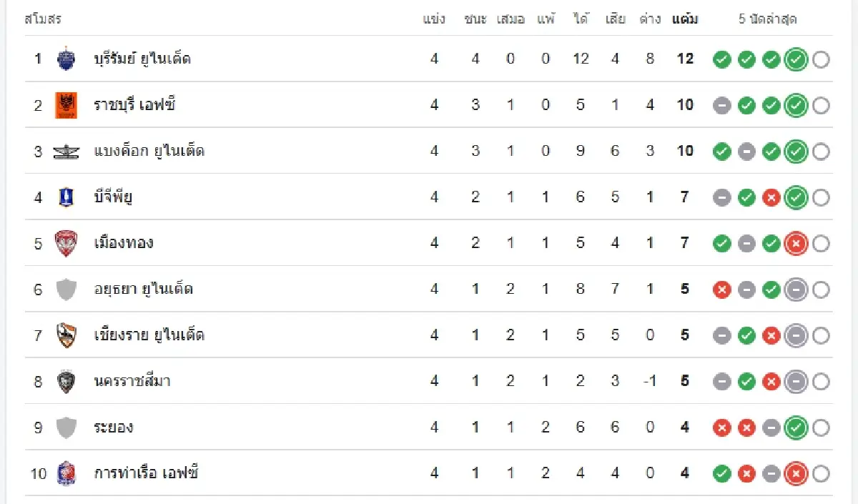Click the orange Ratchaburi FC crest
This screenshot has width=858, height=504.
click(66, 105)
